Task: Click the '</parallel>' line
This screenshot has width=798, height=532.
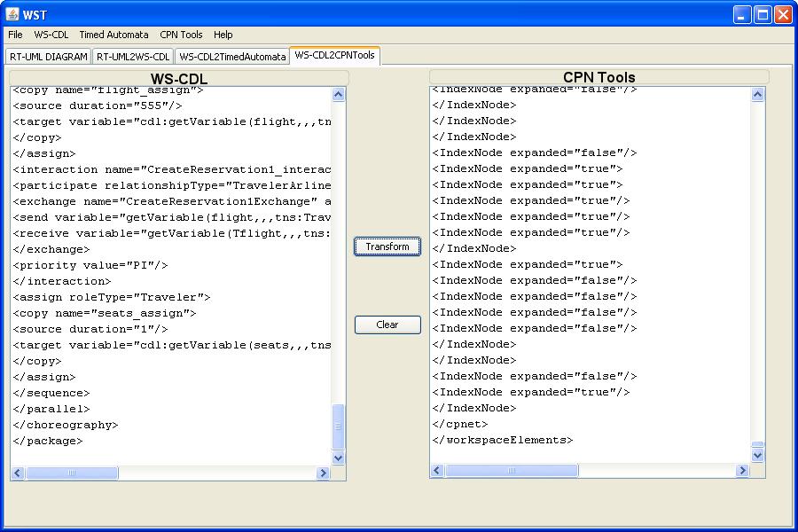Action: pyautogui.click(x=51, y=409)
